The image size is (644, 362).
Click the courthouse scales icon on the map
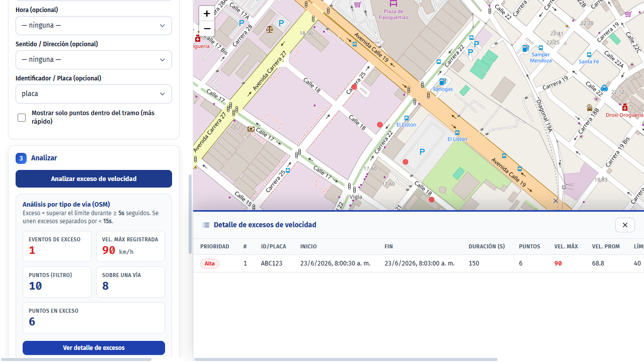[270, 29]
